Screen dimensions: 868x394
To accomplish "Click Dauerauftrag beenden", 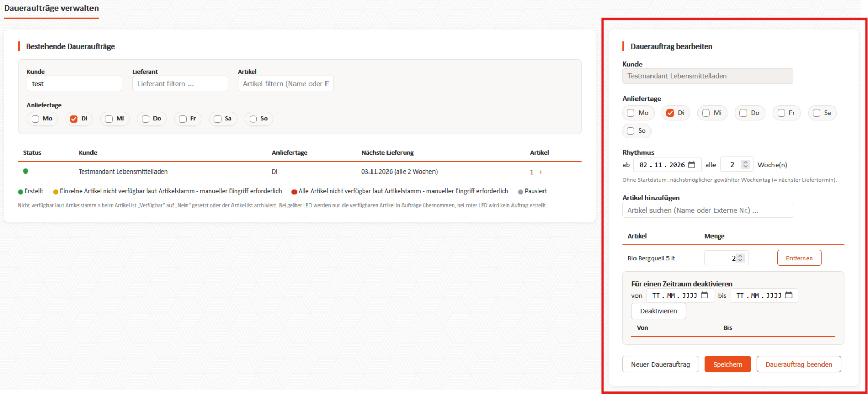I will tap(799, 364).
